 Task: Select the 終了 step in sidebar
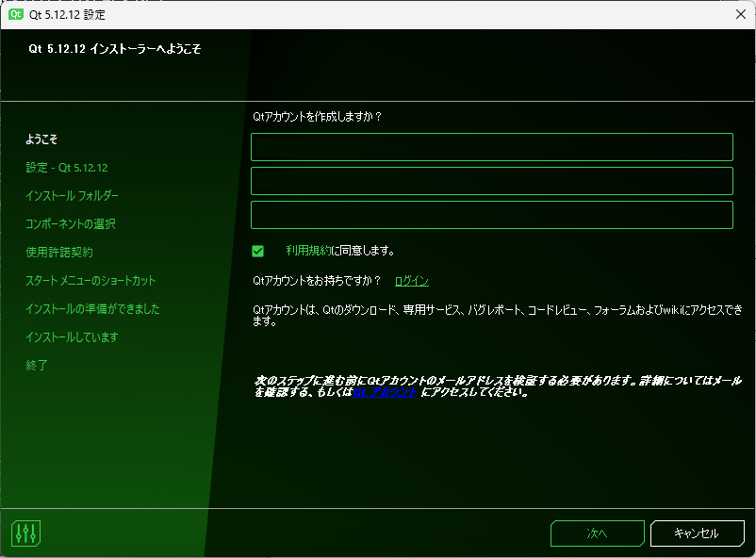pos(37,365)
